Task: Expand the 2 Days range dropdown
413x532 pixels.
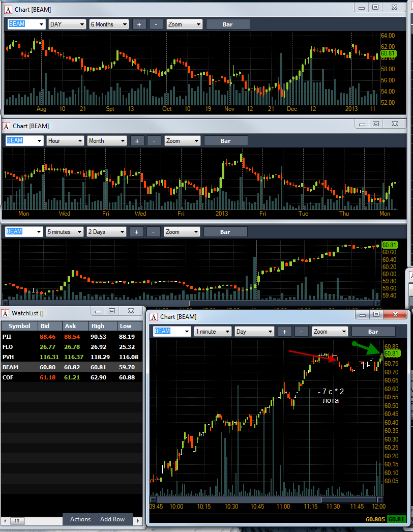Action: click(106, 232)
